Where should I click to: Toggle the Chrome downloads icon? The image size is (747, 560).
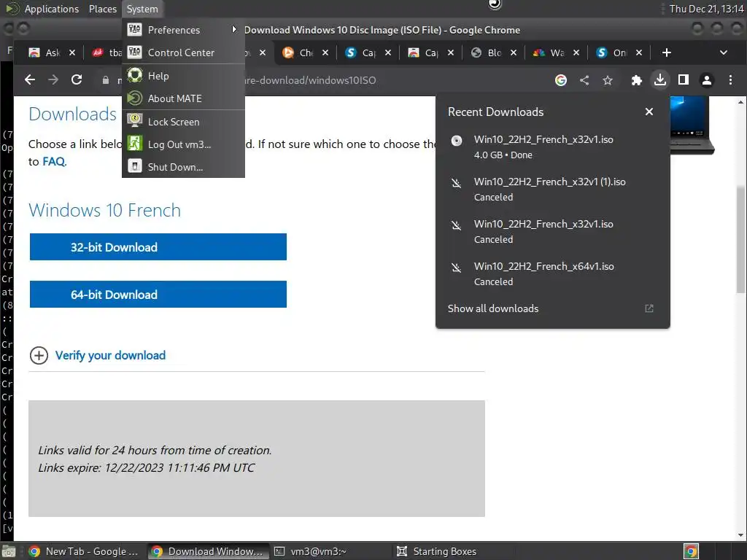(x=659, y=79)
